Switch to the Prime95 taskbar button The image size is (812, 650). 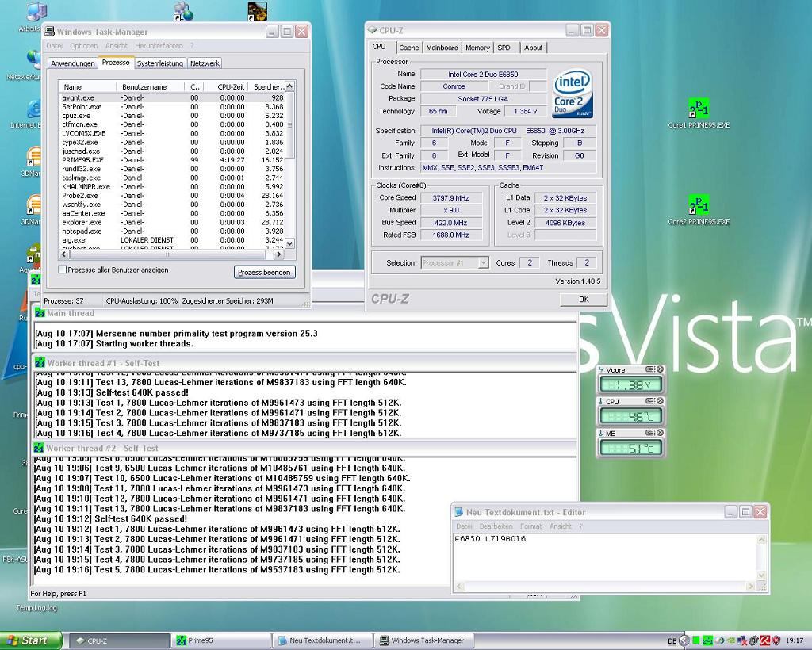[222, 640]
